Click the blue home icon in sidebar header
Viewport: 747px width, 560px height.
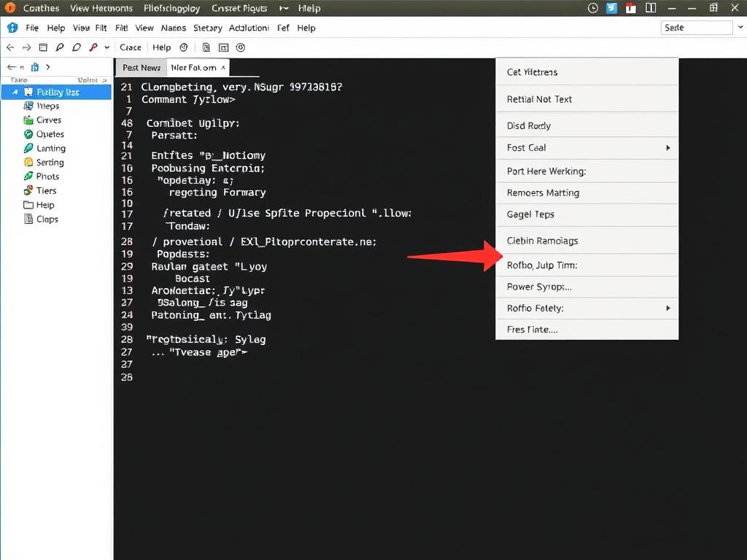34,67
